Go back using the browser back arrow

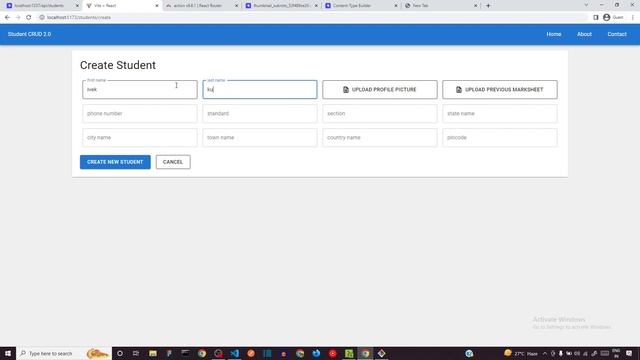tap(7, 18)
